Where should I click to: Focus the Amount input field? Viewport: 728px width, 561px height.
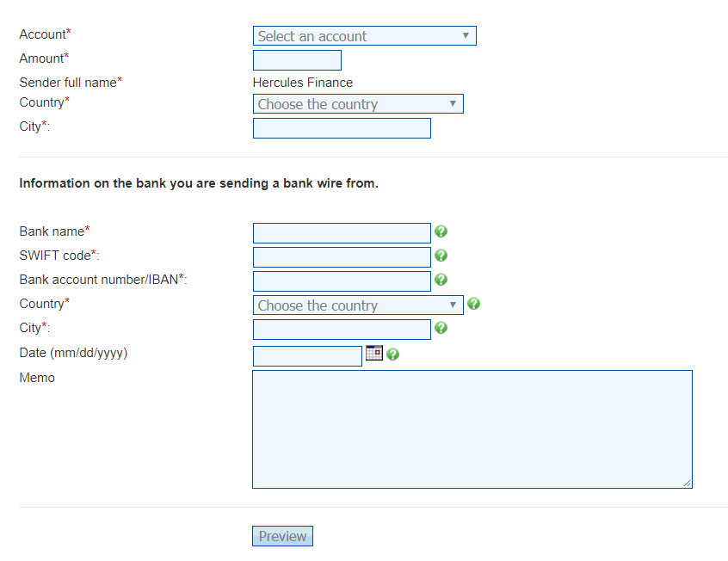tap(297, 60)
